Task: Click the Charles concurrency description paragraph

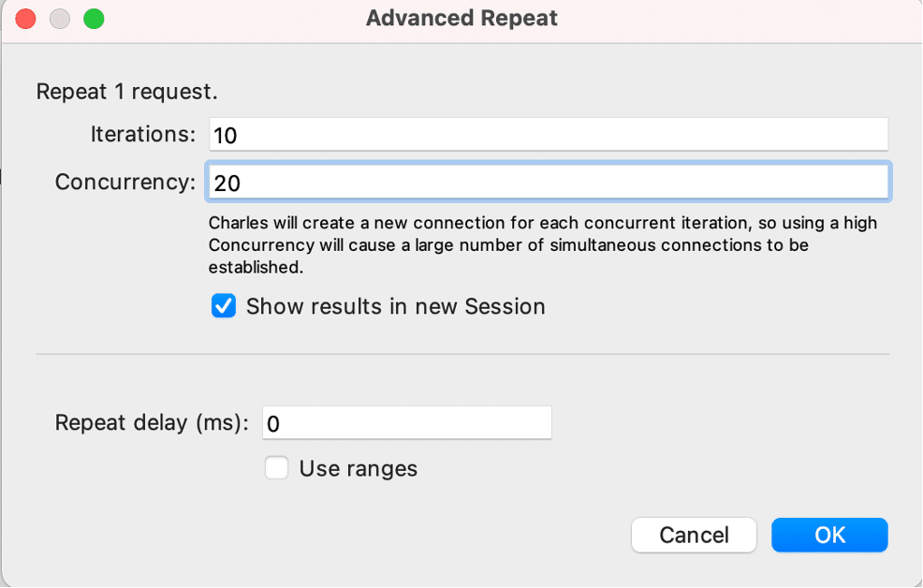Action: [543, 245]
